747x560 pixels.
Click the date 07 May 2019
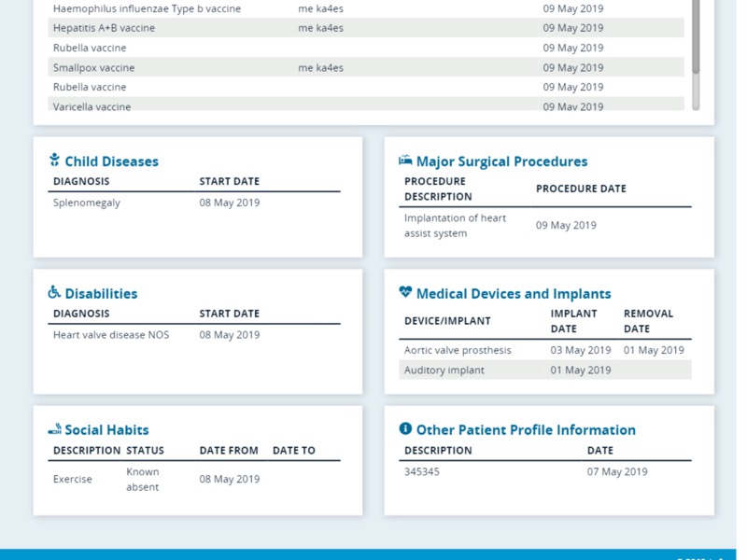tap(617, 472)
